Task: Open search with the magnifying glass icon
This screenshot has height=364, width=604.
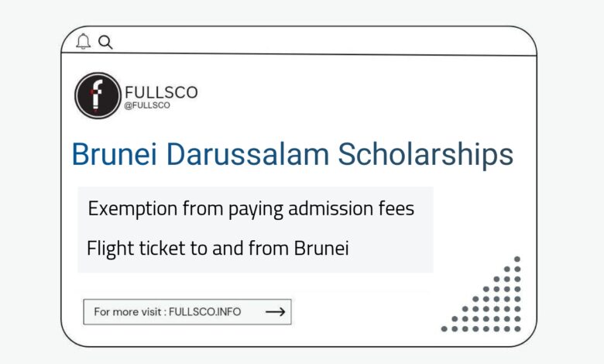Action: (105, 42)
